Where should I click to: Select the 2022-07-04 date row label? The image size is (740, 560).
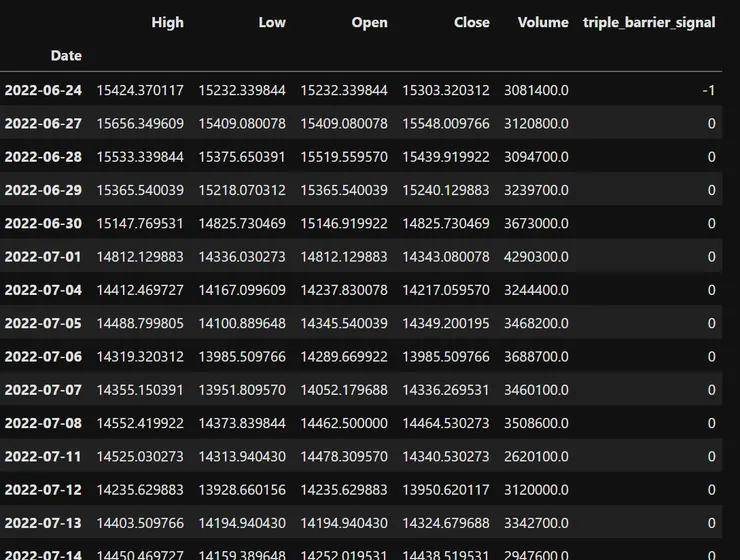coord(43,290)
